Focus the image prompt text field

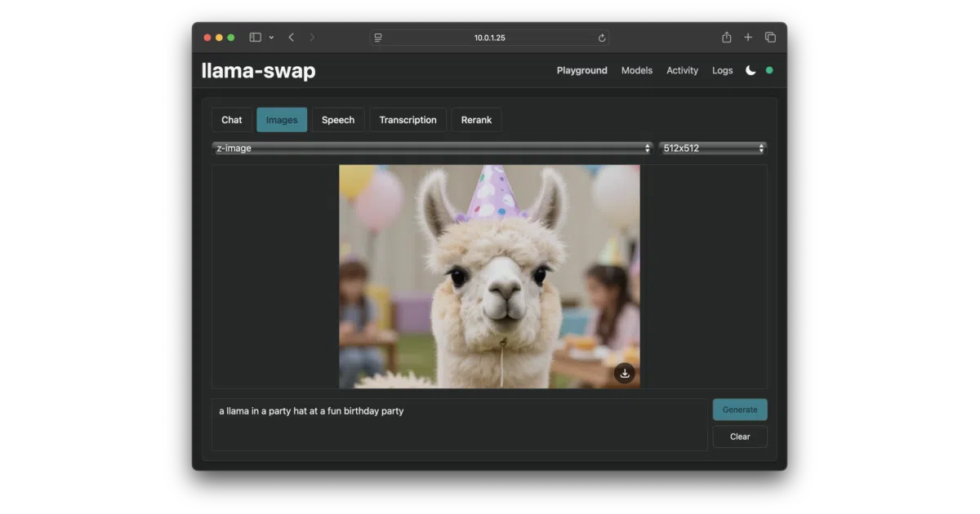pyautogui.click(x=460, y=424)
